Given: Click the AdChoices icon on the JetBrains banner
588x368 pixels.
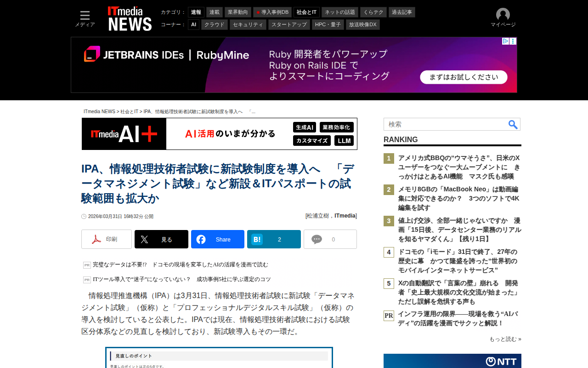Looking at the screenshot, I should tap(505, 41).
